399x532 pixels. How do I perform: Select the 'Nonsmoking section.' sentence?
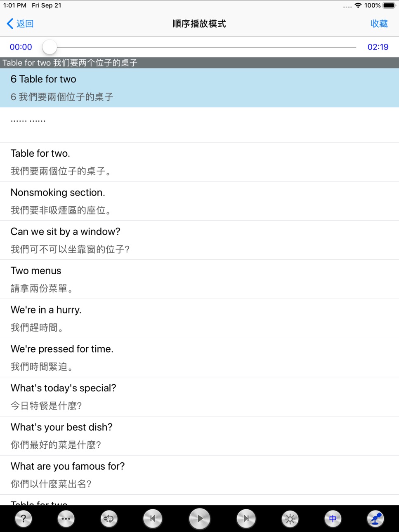pyautogui.click(x=199, y=201)
